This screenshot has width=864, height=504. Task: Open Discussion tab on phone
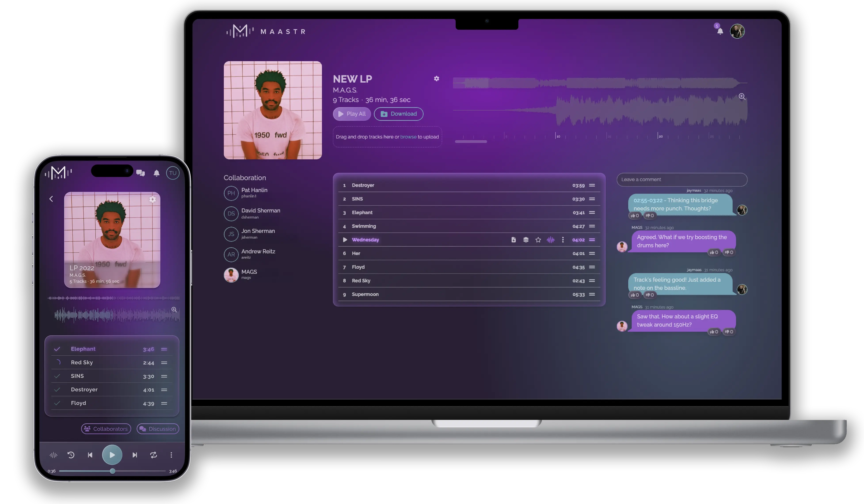click(158, 429)
